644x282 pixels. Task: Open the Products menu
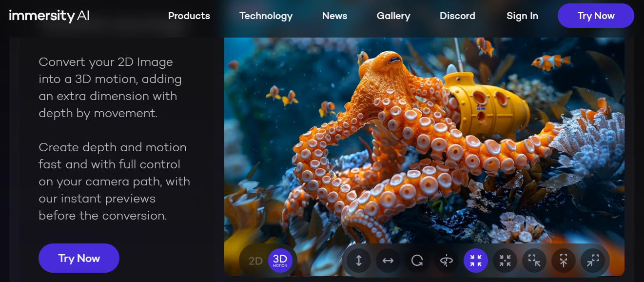pos(189,16)
